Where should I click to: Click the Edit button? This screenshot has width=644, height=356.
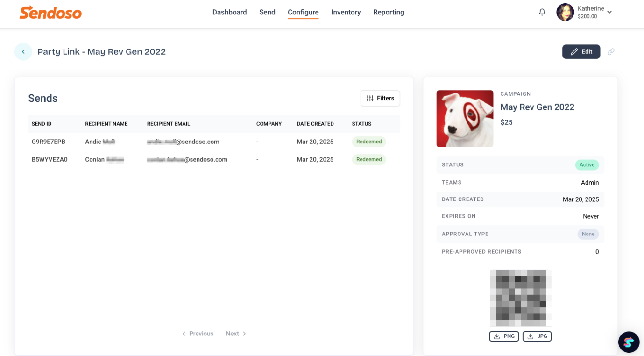(x=581, y=52)
